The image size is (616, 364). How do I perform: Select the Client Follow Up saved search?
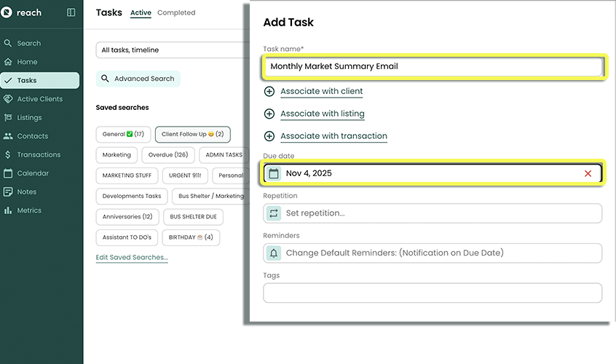tap(192, 135)
